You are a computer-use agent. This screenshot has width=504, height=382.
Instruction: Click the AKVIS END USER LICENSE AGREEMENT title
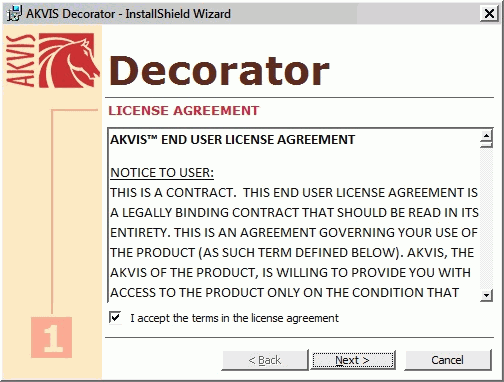point(233,139)
